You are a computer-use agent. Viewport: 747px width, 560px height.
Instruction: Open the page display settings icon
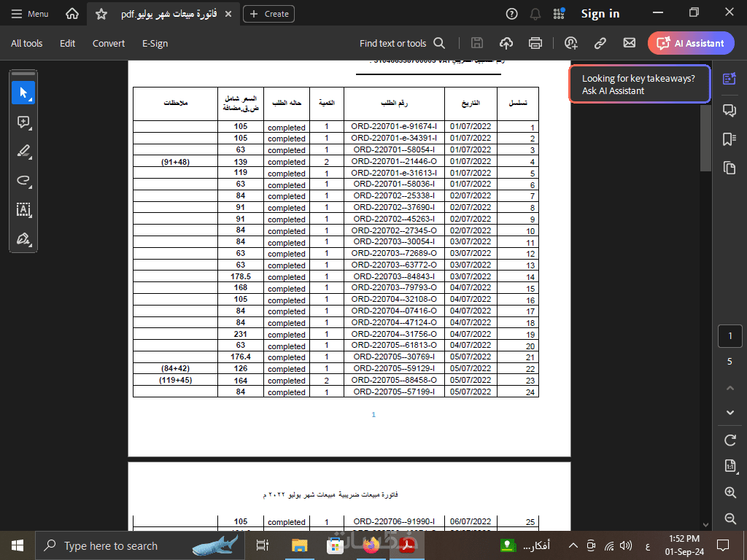pos(729,466)
